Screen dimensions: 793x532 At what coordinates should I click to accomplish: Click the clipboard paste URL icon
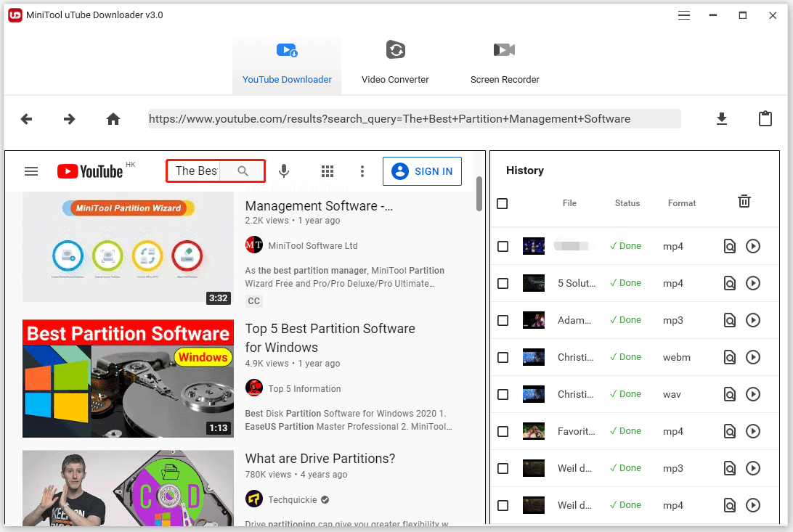[765, 119]
